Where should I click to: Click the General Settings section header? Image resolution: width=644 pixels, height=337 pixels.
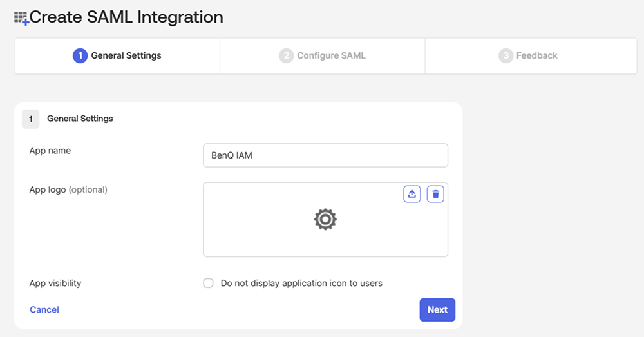click(x=80, y=119)
